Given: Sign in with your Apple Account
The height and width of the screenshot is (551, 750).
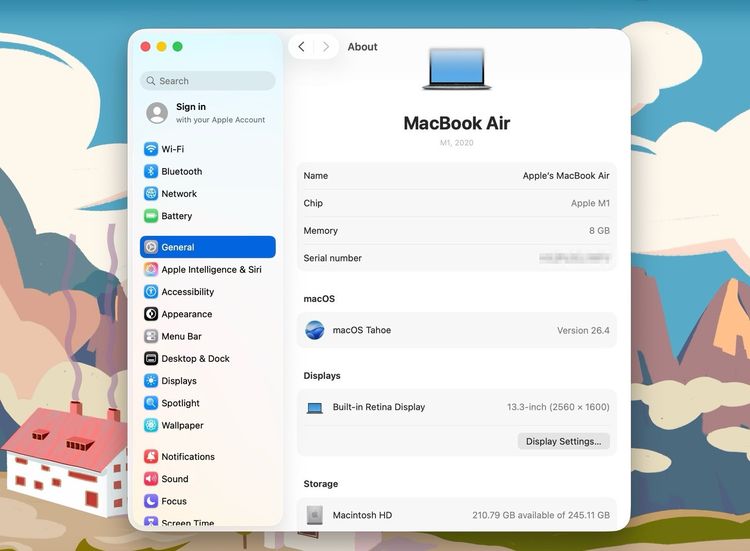Looking at the screenshot, I should (x=208, y=113).
